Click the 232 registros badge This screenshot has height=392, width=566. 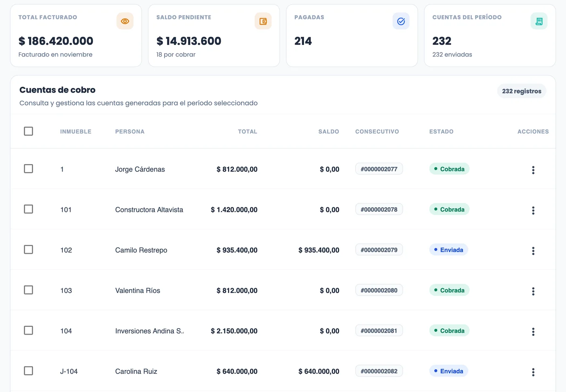coord(522,91)
